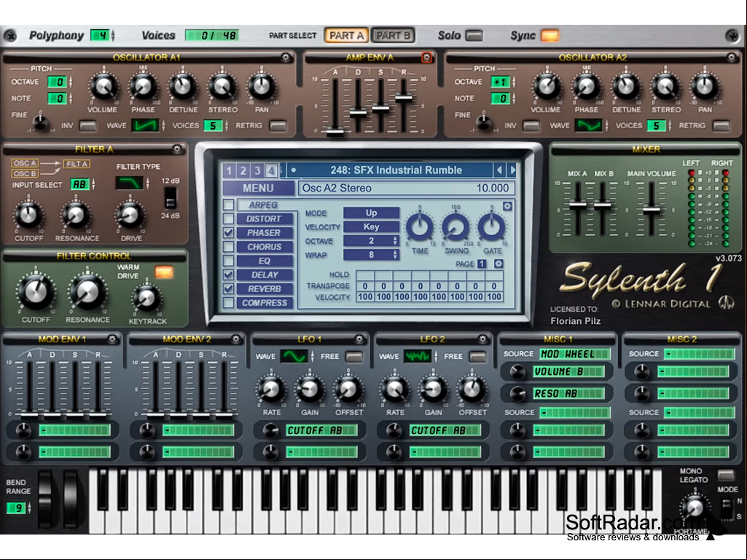The image size is (747, 560).
Task: Click the arpeggiator settings gear icon
Action: tap(507, 206)
